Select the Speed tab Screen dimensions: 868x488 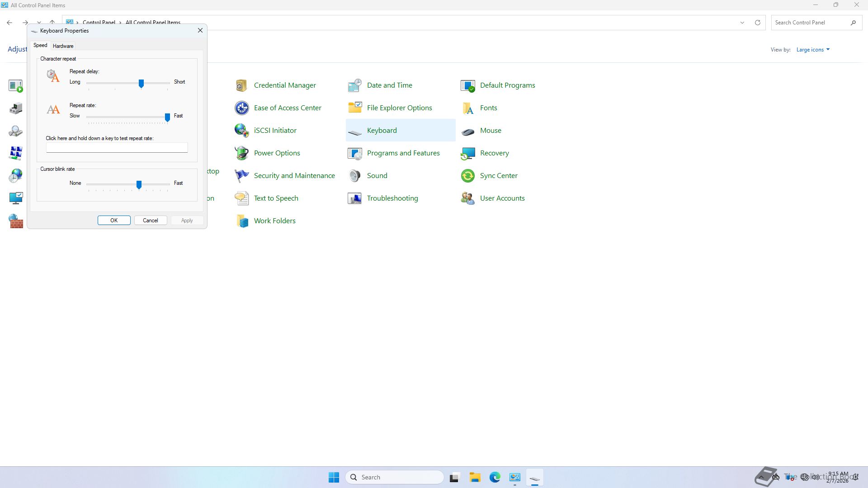pyautogui.click(x=40, y=46)
